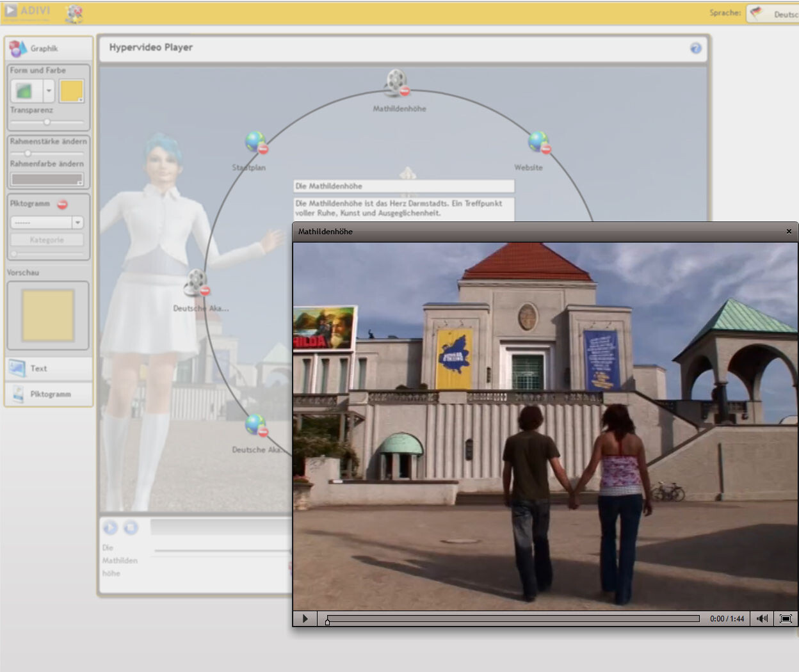Click the Hypervideo Player timeline bar
Screen dimensions: 799x672
[x=222, y=527]
